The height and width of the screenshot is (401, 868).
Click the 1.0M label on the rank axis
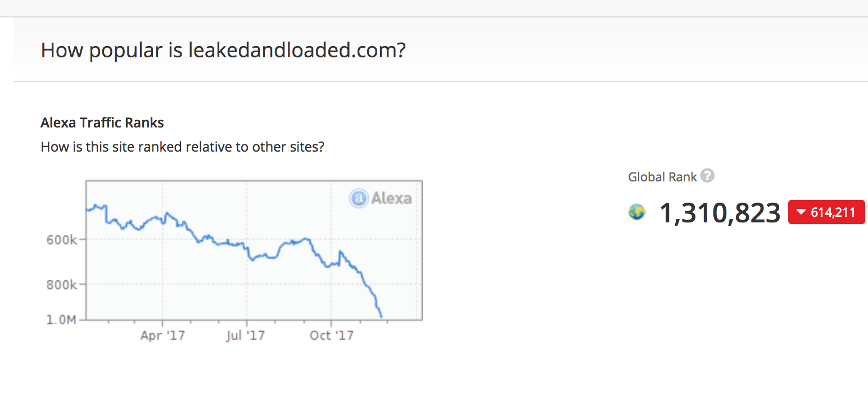62,320
